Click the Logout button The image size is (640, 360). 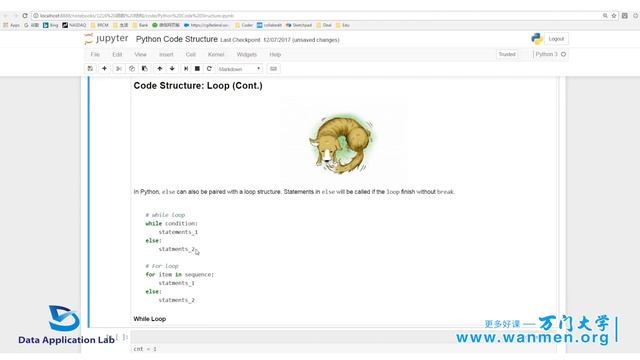556,39
